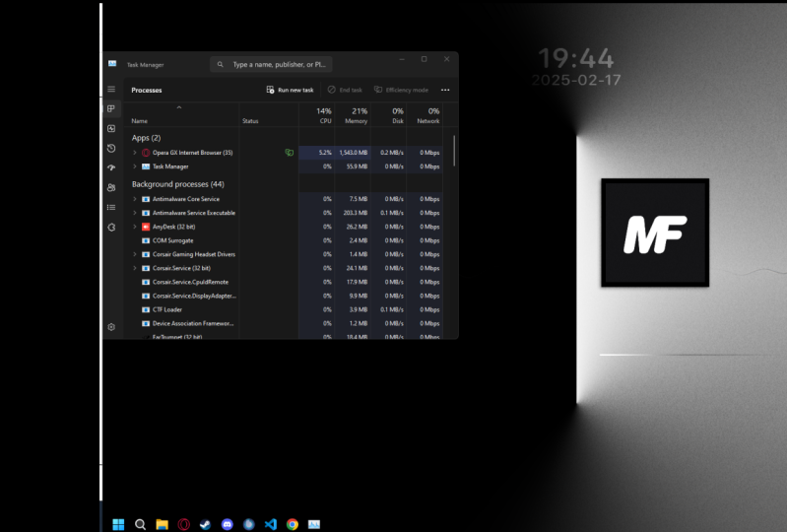Click the 203.3 MB memory cell
787x532 pixels.
pos(353,213)
